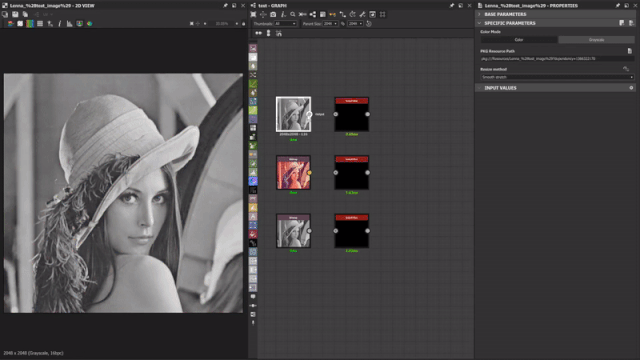The width and height of the screenshot is (640, 360).
Task: Select Color mode option
Action: tap(519, 40)
